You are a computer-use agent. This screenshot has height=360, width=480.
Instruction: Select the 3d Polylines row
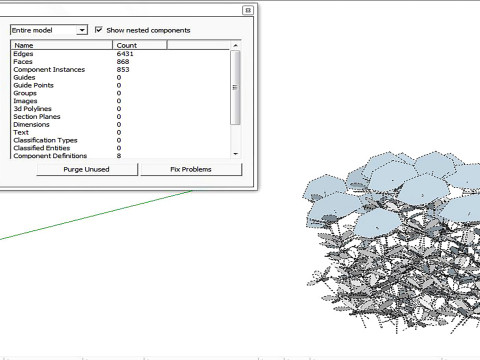(x=121, y=109)
